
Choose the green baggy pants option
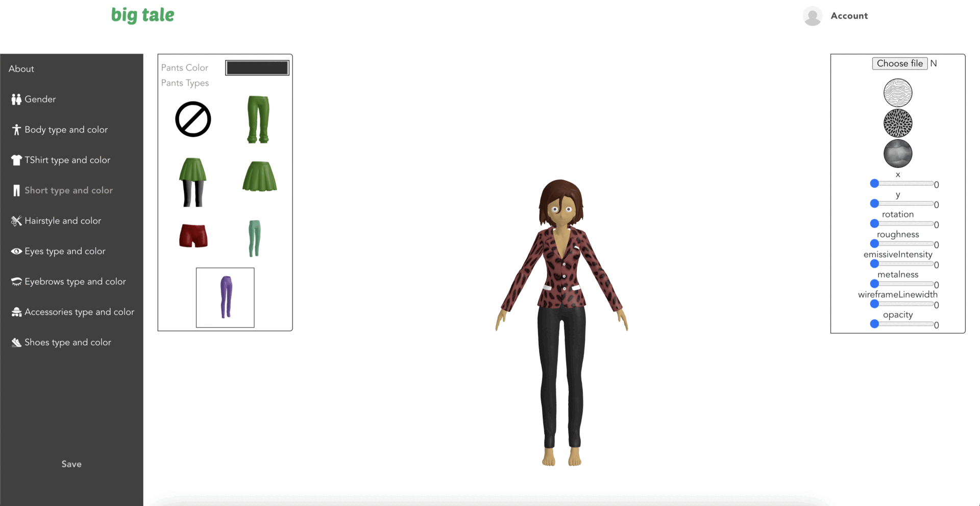[258, 119]
